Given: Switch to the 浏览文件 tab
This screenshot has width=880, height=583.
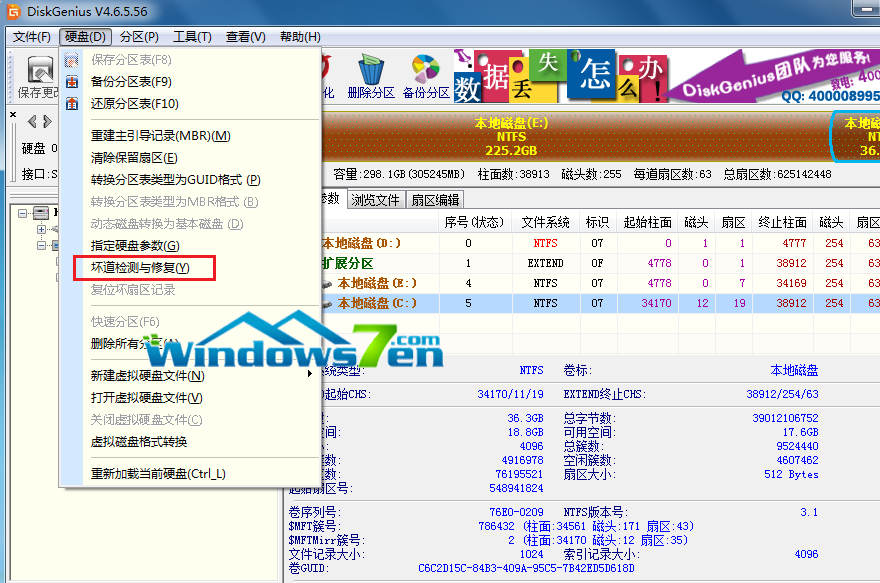Looking at the screenshot, I should coord(375,199).
